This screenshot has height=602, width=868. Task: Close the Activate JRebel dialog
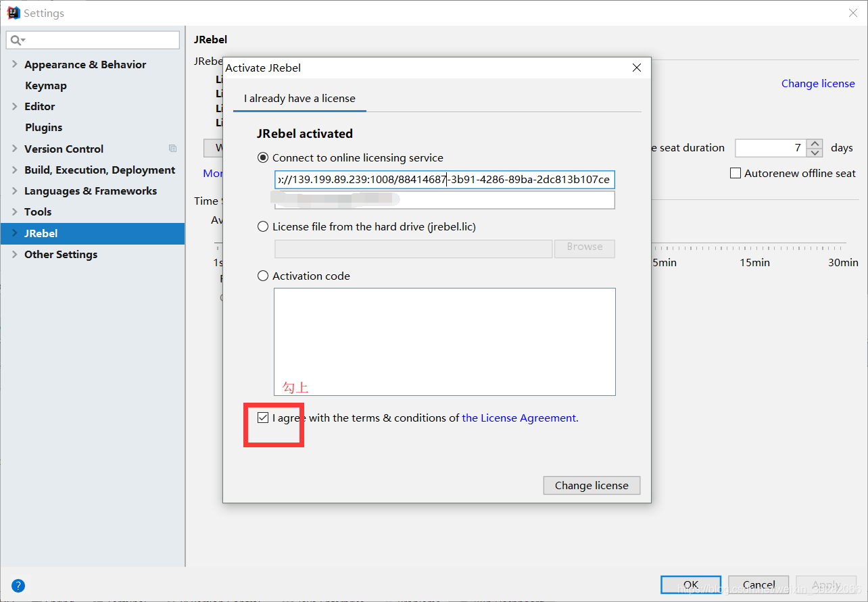[636, 68]
